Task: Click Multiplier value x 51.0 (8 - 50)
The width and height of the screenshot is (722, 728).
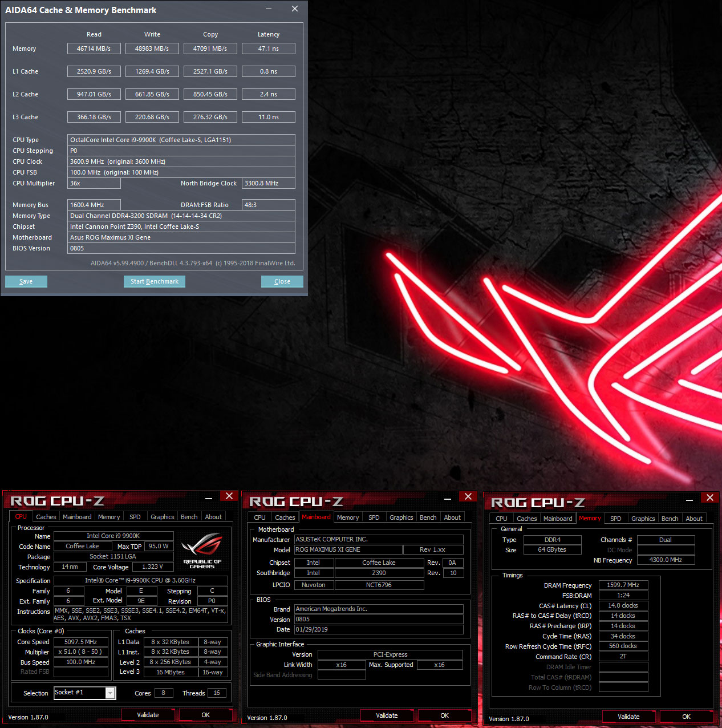Action: tap(81, 652)
